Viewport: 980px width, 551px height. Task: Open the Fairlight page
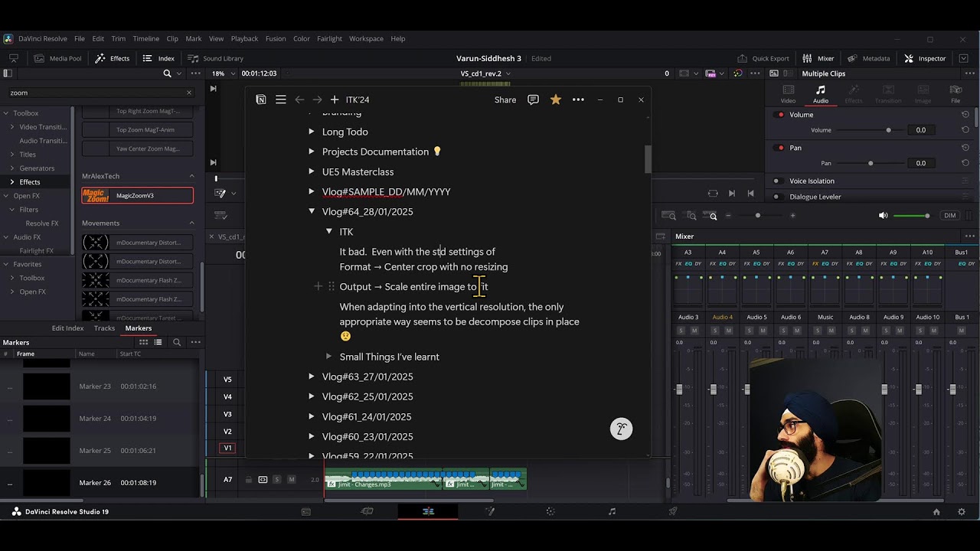coord(611,511)
